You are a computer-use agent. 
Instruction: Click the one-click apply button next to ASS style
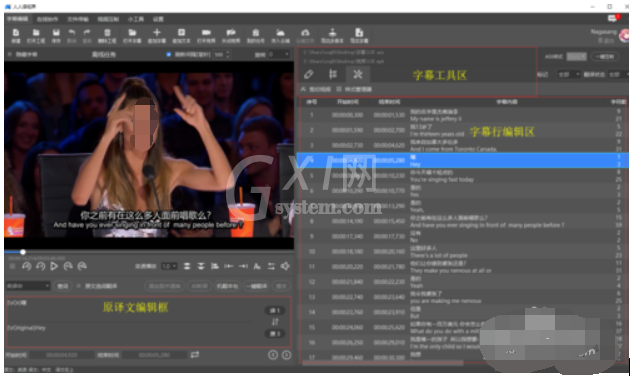(605, 56)
